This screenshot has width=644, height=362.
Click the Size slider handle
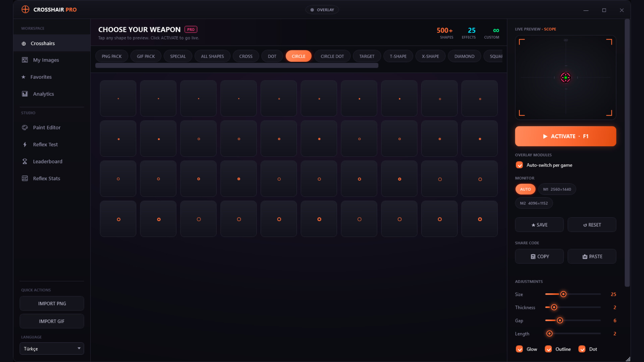pos(563,294)
